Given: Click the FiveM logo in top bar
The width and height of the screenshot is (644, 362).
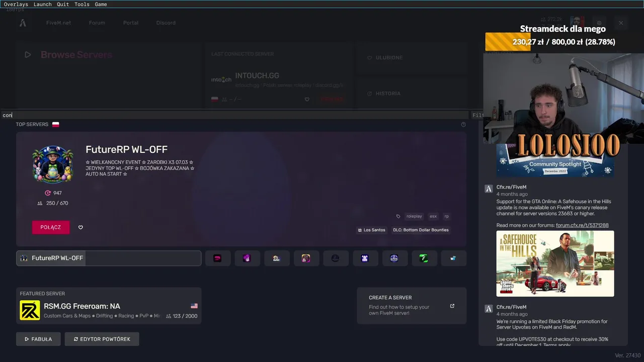Looking at the screenshot, I should [23, 23].
